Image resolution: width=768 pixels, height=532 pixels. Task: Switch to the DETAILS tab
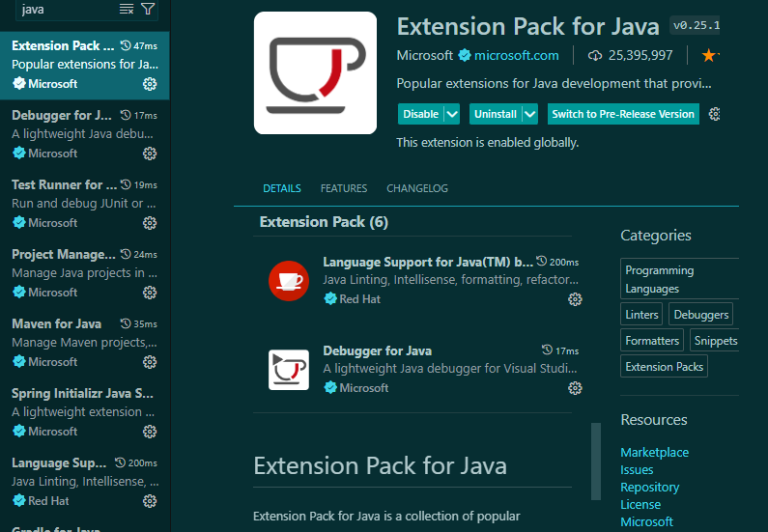(x=282, y=188)
